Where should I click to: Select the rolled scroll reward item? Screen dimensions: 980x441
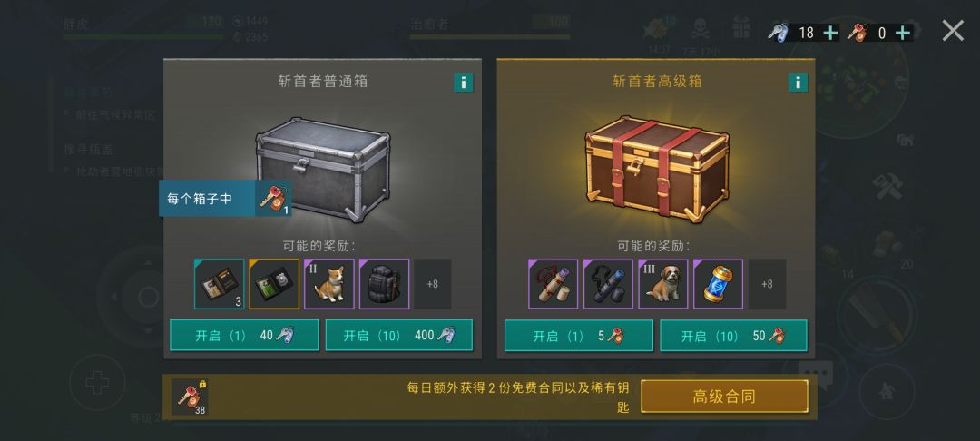coord(554,284)
